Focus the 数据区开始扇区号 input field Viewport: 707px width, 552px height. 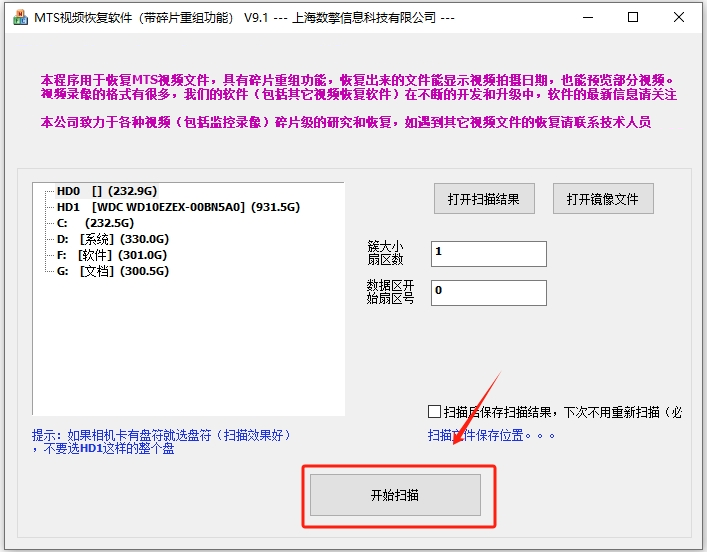tap(489, 293)
